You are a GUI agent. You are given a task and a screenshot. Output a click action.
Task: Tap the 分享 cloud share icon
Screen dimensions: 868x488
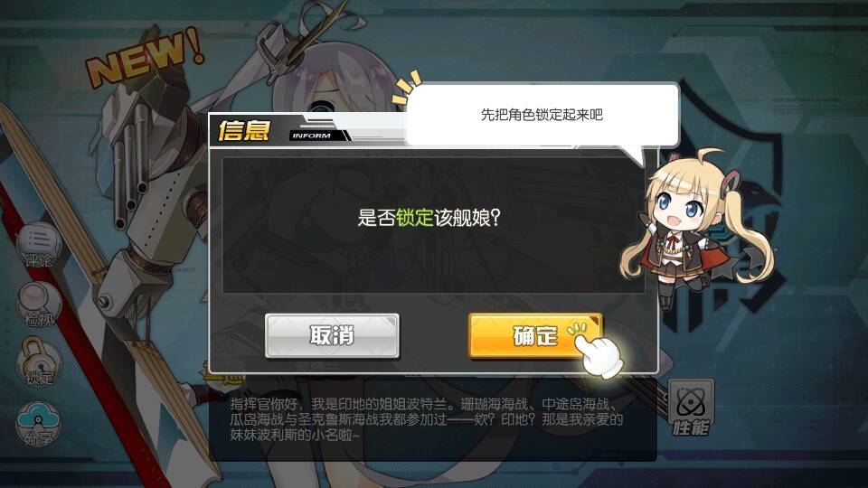pyautogui.click(x=38, y=425)
